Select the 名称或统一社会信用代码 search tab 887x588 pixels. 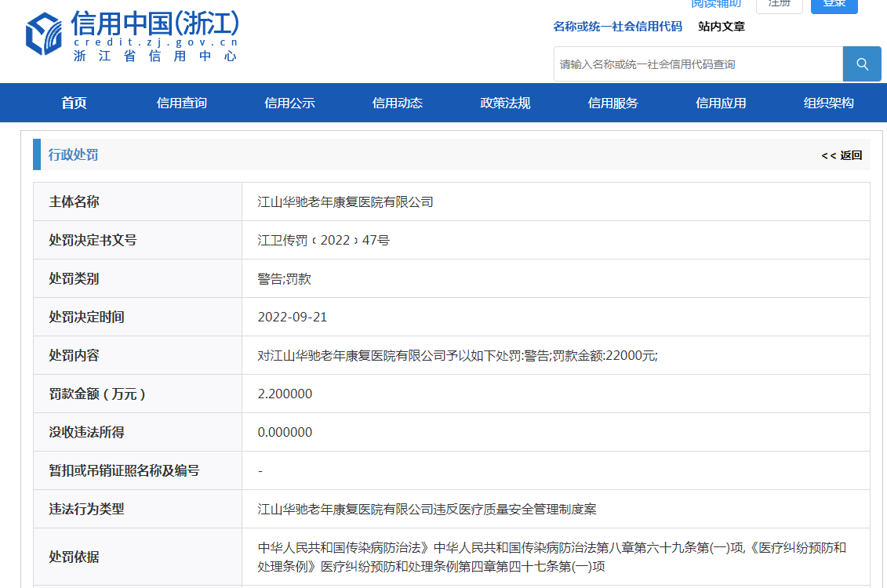pyautogui.click(x=617, y=27)
